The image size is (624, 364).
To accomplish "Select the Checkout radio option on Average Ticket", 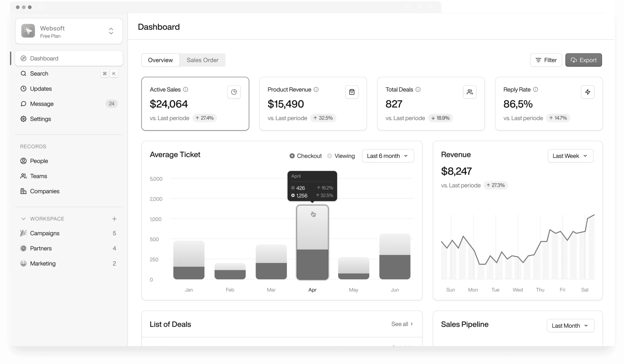I will tap(292, 156).
